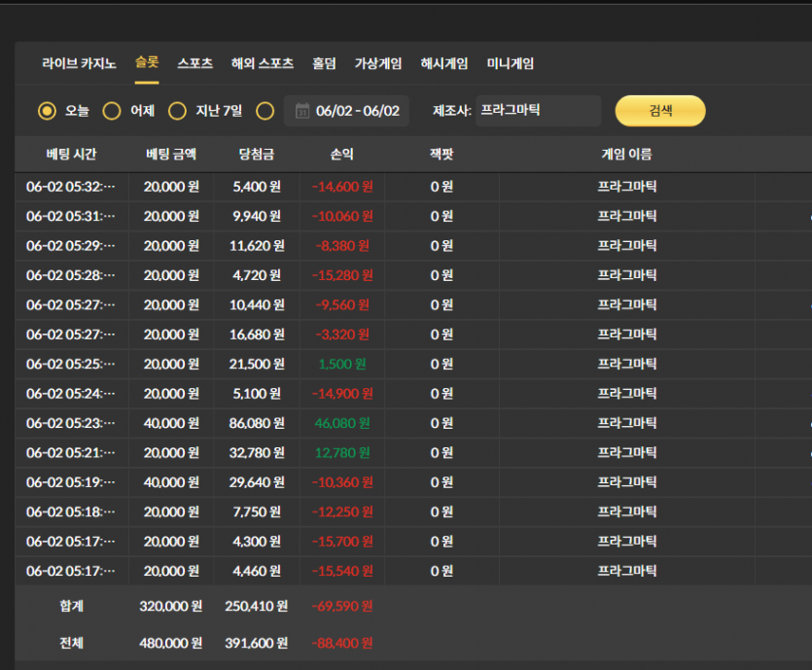Click the -14,600 원 loss value
Viewport: 812px width, 670px height.
click(342, 187)
